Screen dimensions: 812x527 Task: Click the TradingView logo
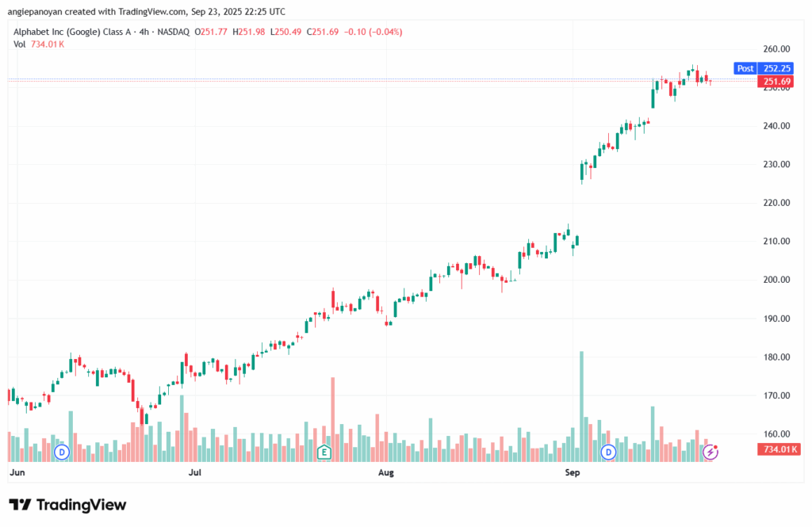[x=67, y=505]
